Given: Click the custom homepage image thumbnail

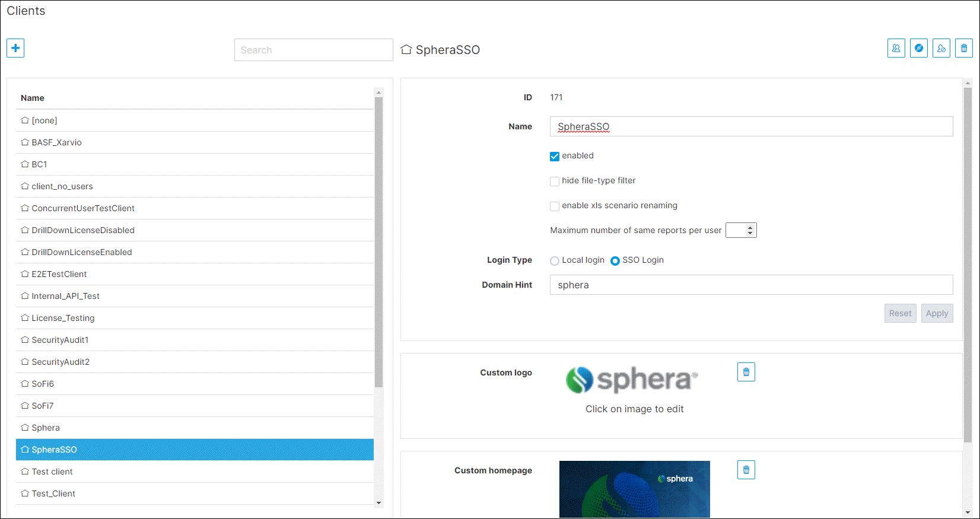Looking at the screenshot, I should point(634,489).
